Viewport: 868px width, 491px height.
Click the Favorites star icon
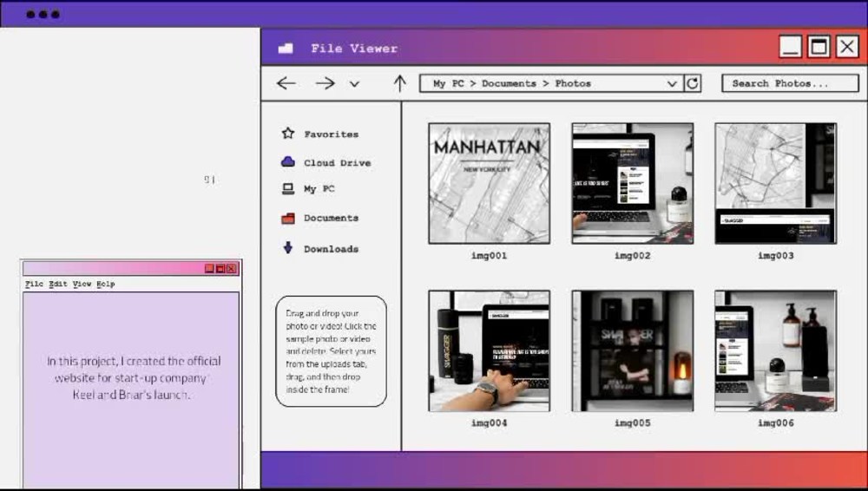[x=288, y=134]
